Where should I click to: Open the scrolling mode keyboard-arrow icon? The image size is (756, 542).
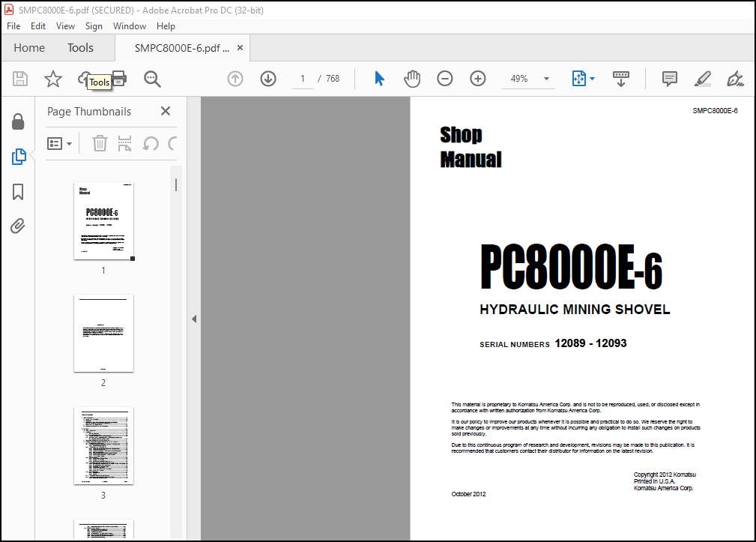[621, 79]
